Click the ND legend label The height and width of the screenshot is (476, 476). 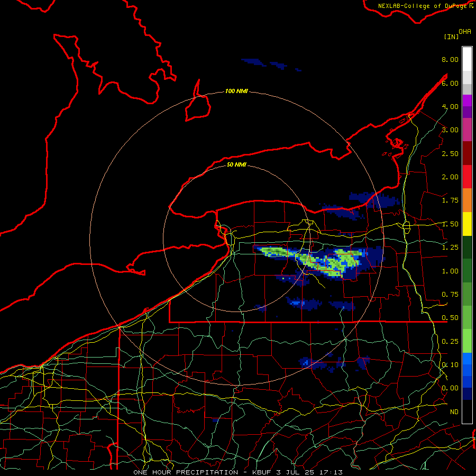(454, 412)
